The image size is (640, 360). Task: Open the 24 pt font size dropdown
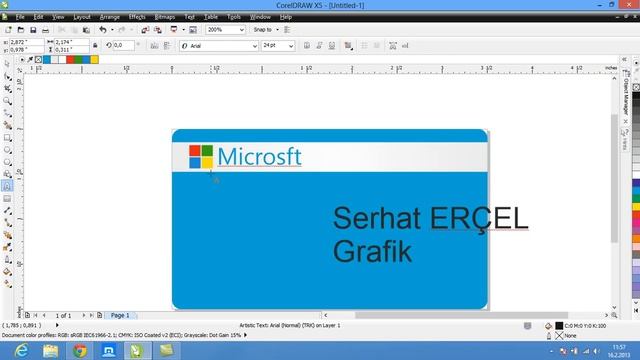(x=291, y=46)
